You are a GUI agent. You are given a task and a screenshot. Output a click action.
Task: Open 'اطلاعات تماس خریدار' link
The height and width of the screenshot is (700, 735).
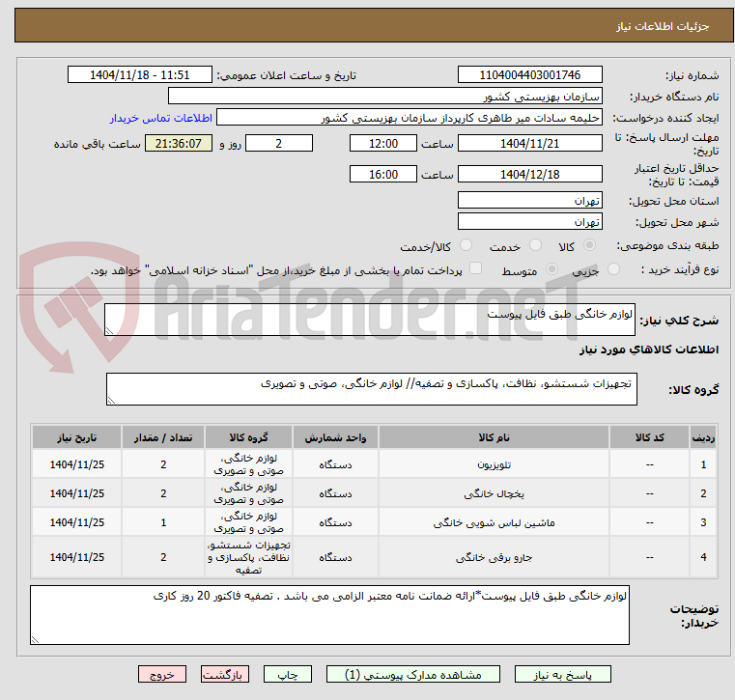pos(160,118)
